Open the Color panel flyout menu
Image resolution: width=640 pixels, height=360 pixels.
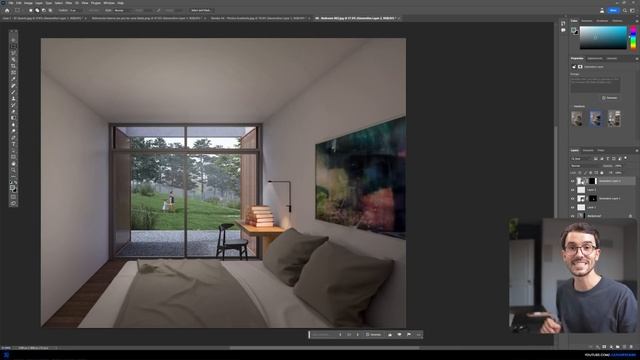636,21
